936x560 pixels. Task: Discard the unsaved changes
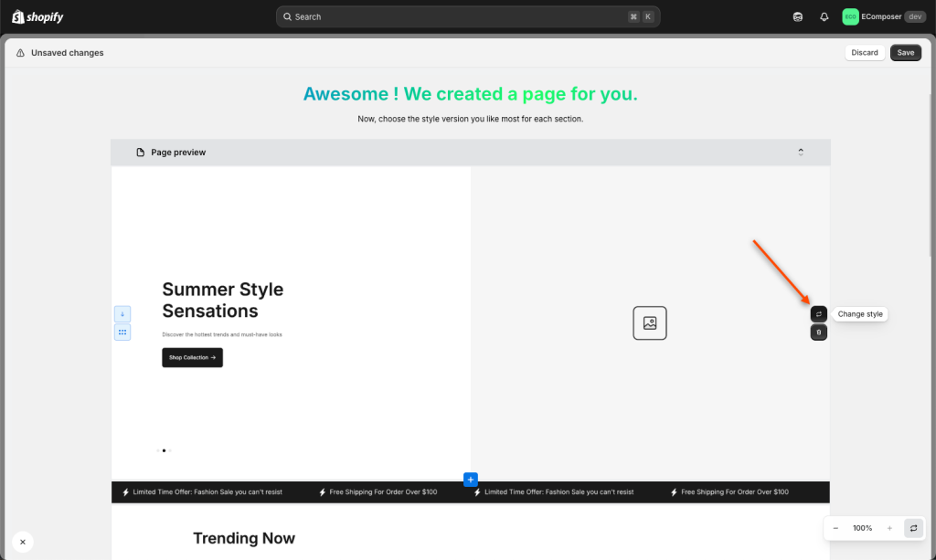coord(865,52)
